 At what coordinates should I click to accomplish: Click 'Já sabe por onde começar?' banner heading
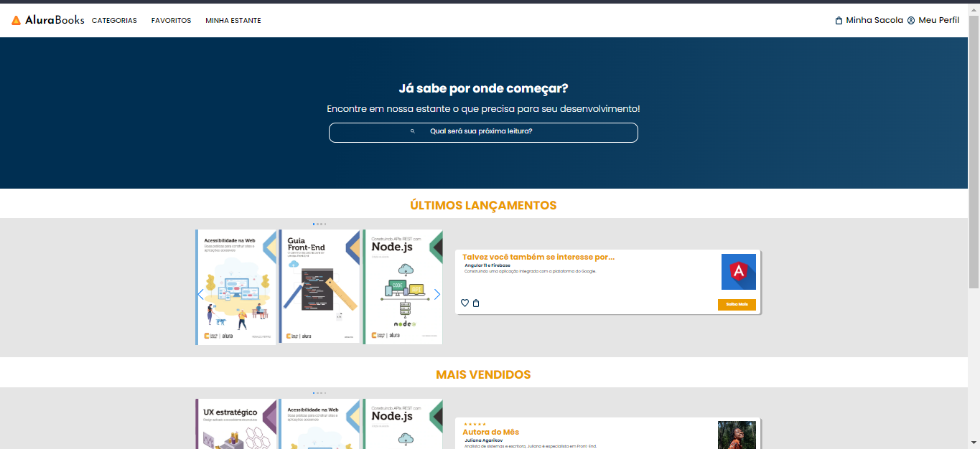click(x=483, y=89)
